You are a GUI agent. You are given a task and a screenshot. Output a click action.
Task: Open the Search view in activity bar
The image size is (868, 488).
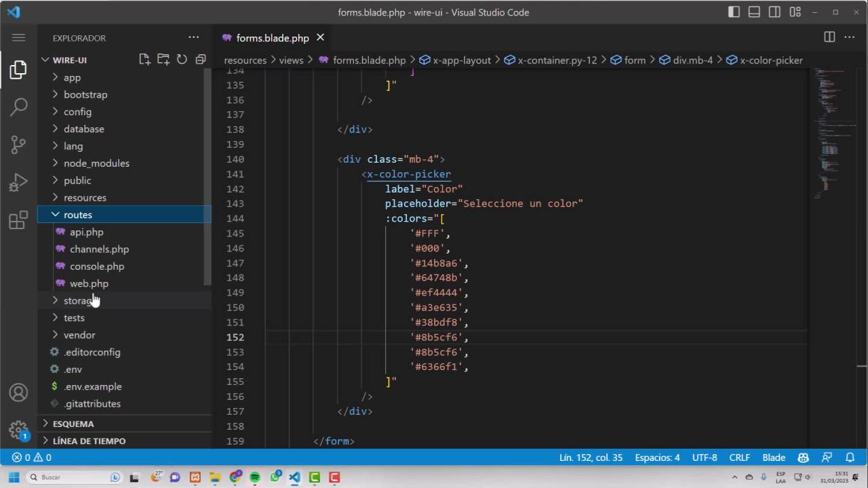[x=18, y=106]
